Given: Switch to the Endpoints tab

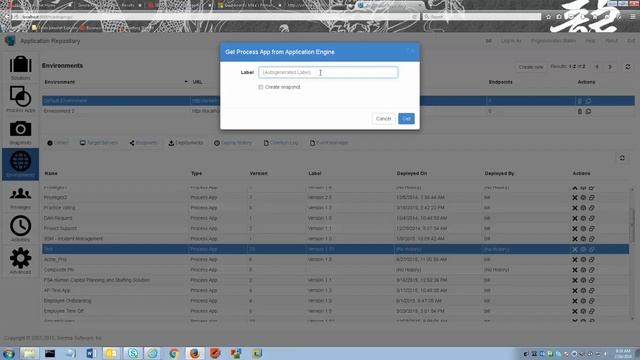Looking at the screenshot, I should pyautogui.click(x=144, y=143).
